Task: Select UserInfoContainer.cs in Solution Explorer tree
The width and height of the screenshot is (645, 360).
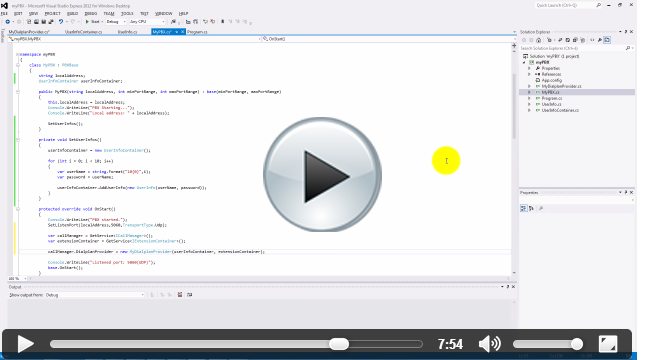Action: (x=560, y=110)
